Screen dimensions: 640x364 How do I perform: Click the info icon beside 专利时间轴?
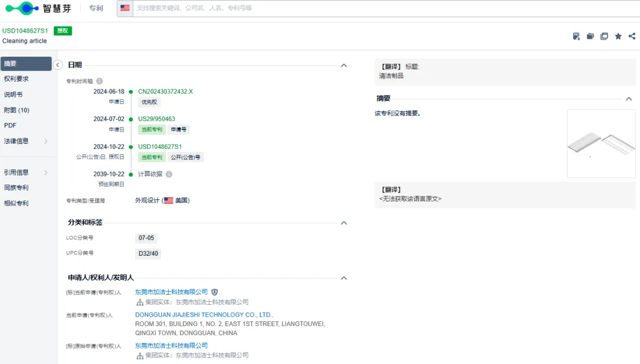[x=100, y=81]
